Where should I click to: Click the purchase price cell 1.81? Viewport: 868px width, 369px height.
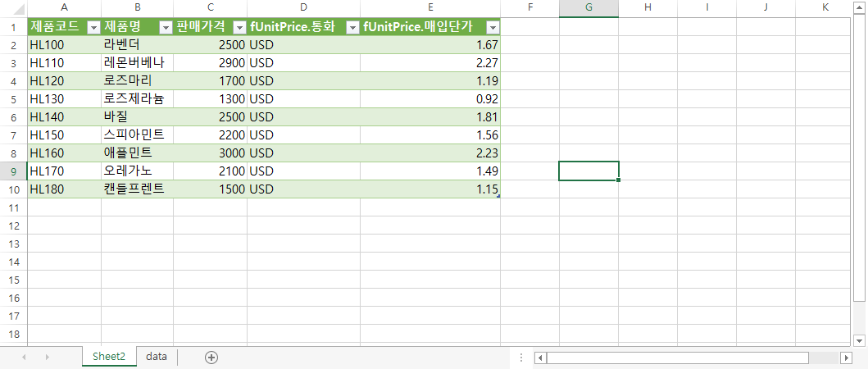(430, 117)
